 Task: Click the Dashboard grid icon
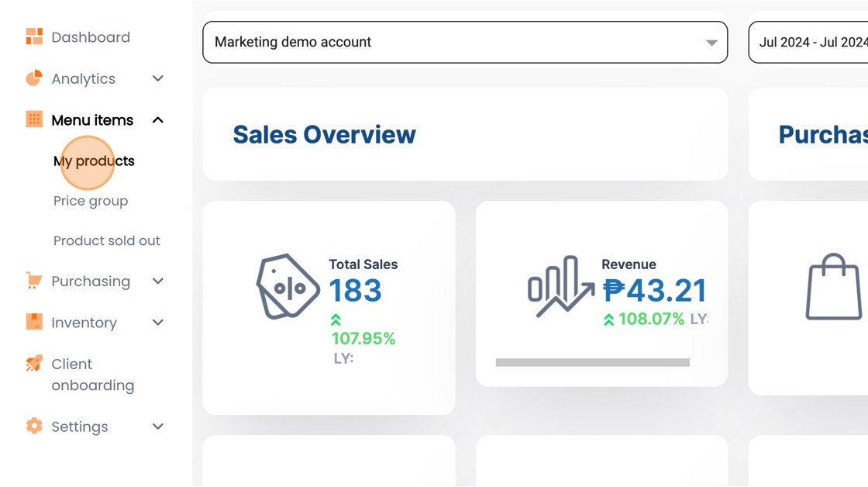[x=34, y=36]
